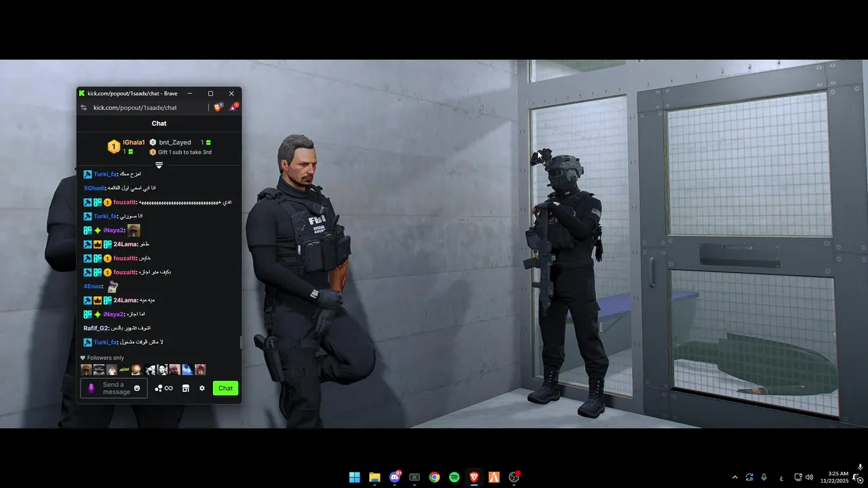Open File Explorer from taskbar
Image resolution: width=868 pixels, height=488 pixels.
374,477
